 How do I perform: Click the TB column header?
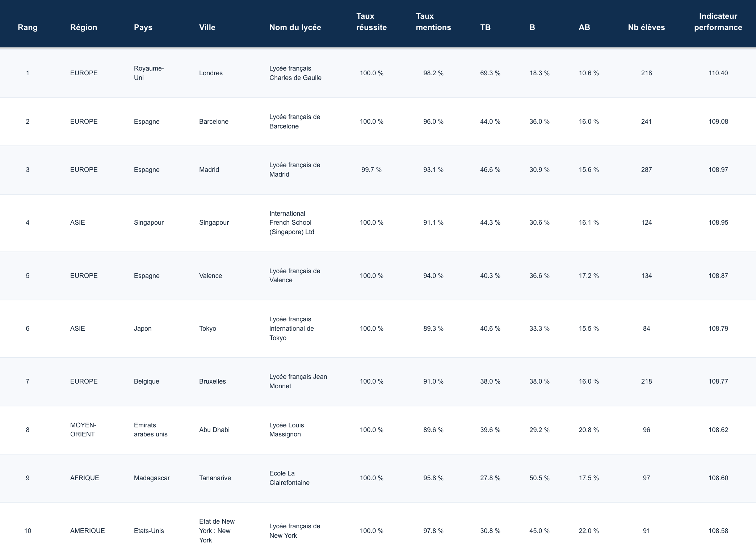pyautogui.click(x=485, y=27)
